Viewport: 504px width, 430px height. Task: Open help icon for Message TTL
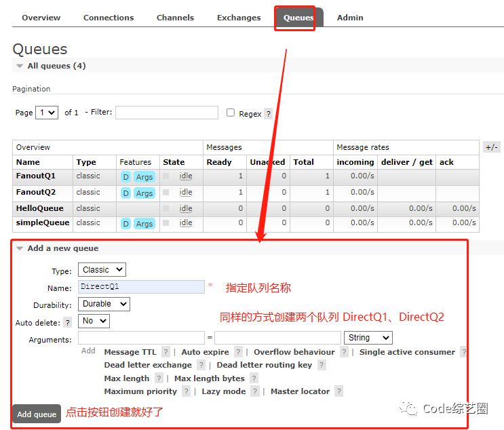[x=166, y=352]
